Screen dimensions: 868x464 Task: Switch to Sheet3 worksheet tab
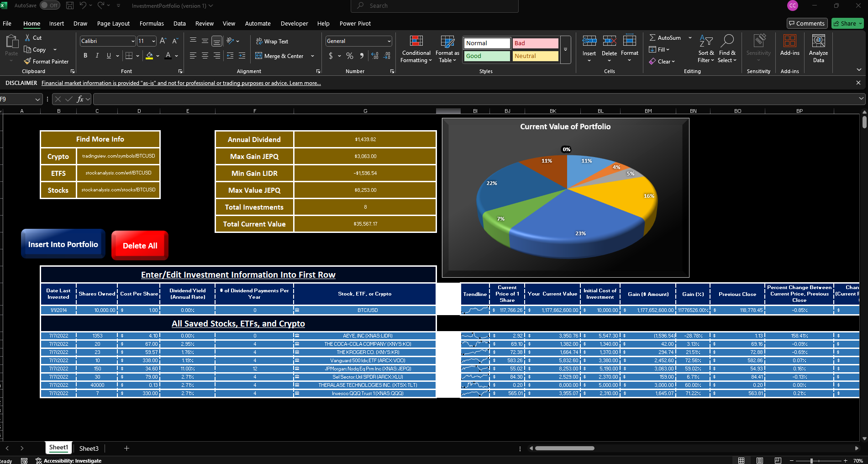pos(89,448)
